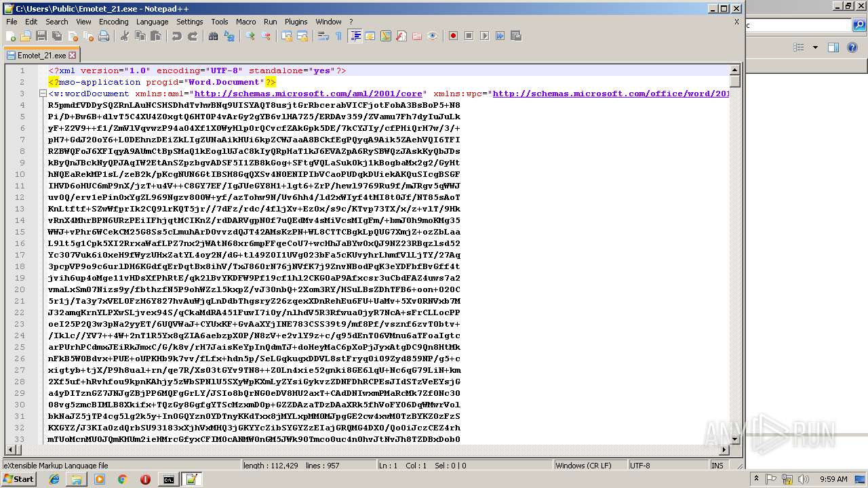Screen dimensions: 868x488
Task: Open the Function List icon
Action: pos(401,36)
